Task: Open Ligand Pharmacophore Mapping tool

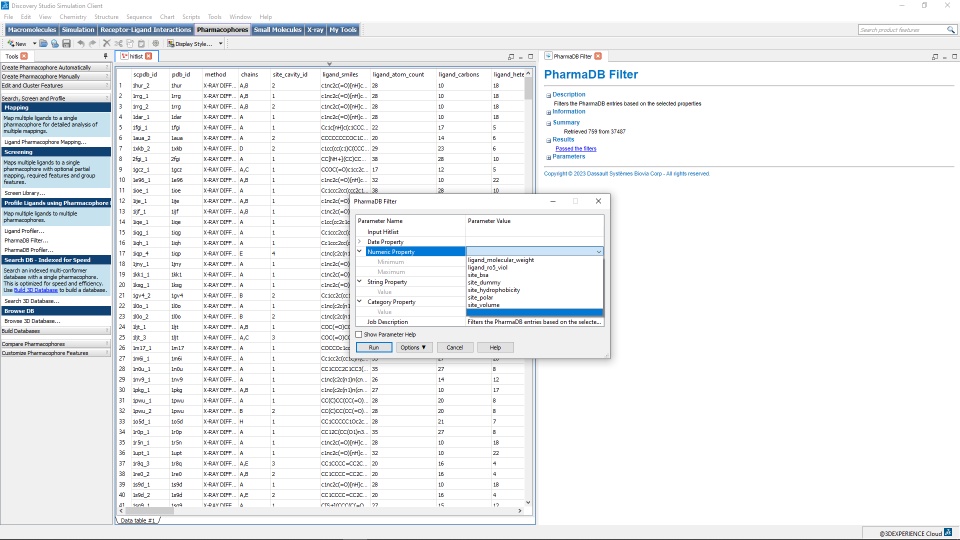Action: (45, 141)
